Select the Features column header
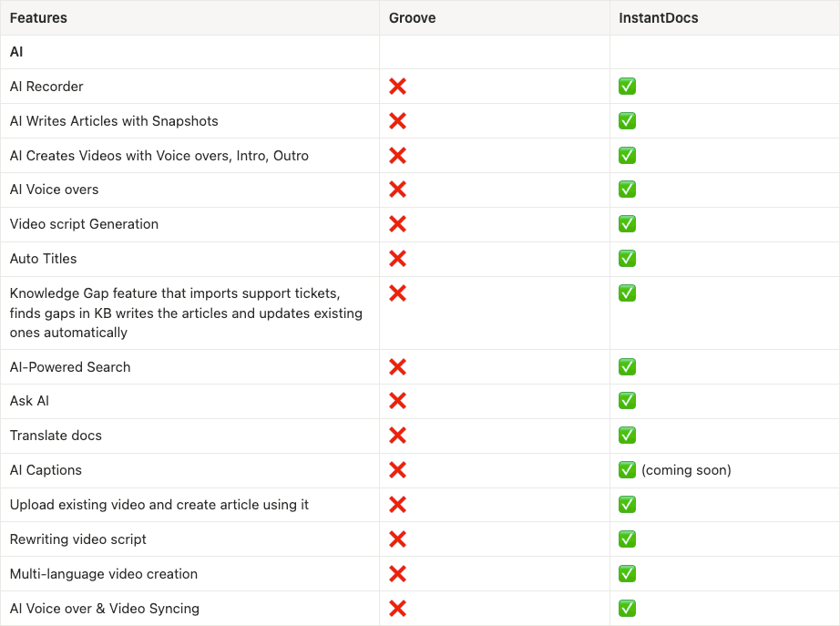Screen dimensions: 840x626 coord(38,18)
